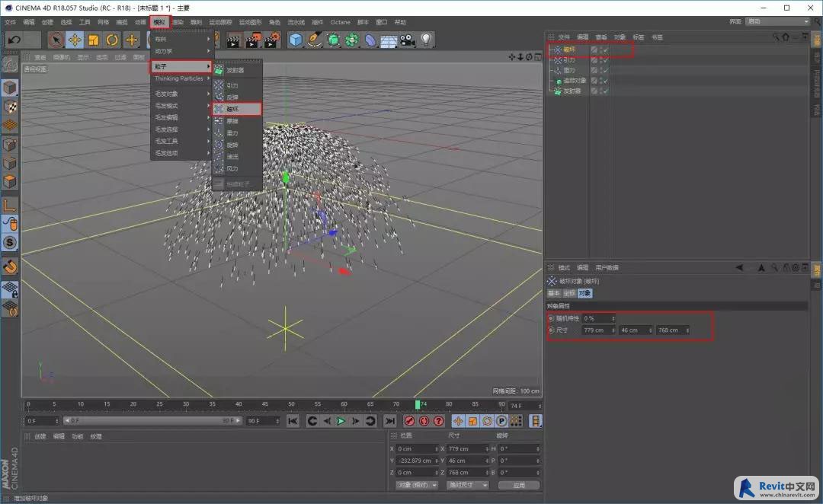Open the 用户数据 attribute menu
Viewport: 823px width, 504px height.
[607, 267]
